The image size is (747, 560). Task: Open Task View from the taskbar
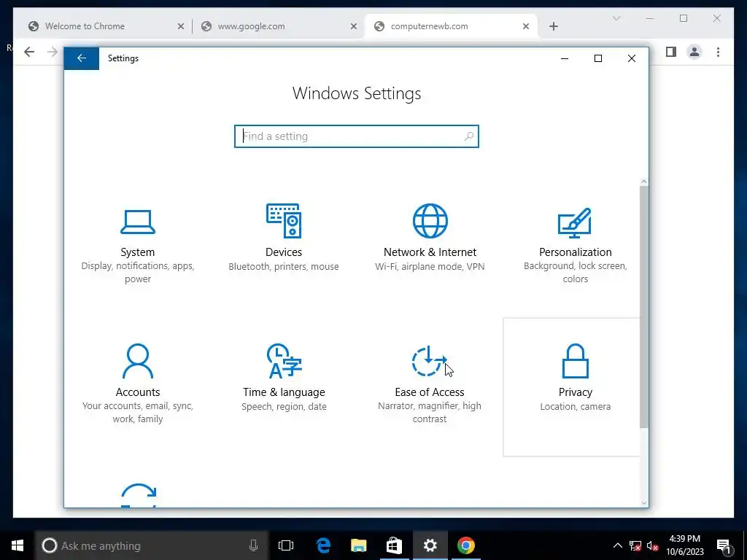coord(286,545)
